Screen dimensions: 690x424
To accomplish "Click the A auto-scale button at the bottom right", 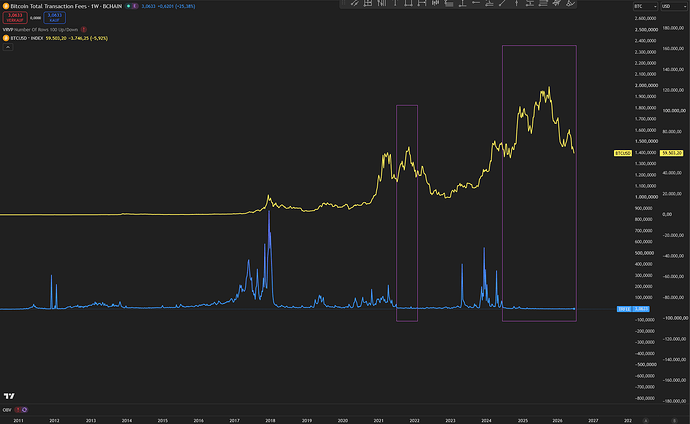I will pyautogui.click(x=646, y=420).
